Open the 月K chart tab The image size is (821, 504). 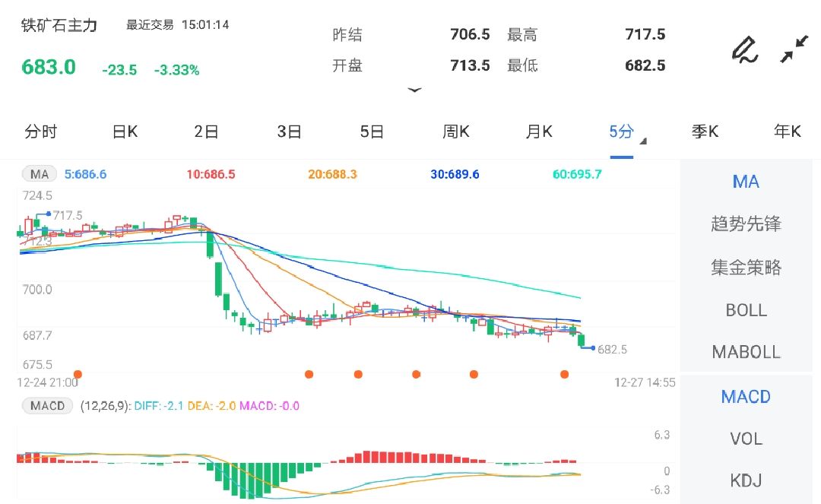[539, 132]
